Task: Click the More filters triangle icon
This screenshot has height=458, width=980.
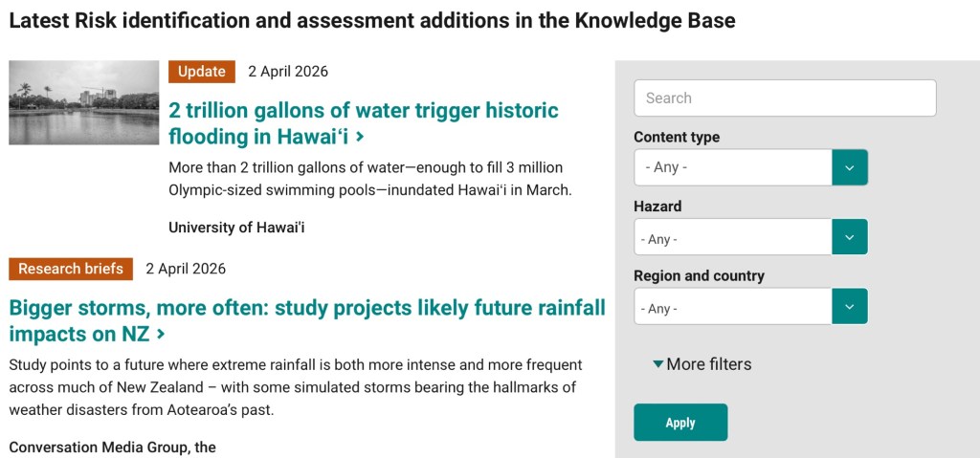Action: coord(657,364)
